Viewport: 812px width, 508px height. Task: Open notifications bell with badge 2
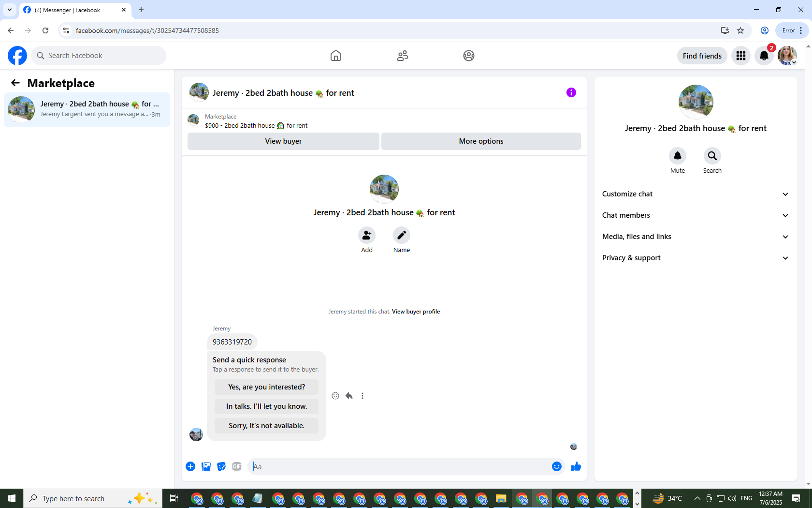pyautogui.click(x=764, y=56)
